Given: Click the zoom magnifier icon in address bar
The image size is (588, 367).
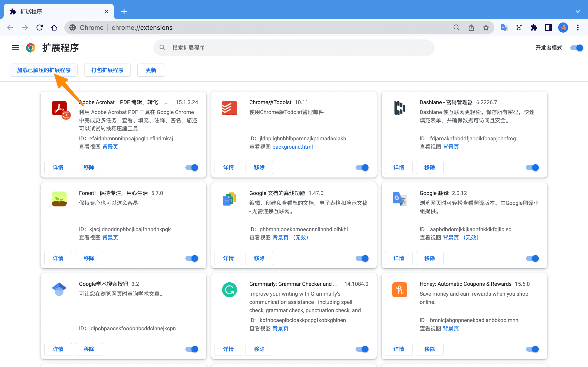Looking at the screenshot, I should [x=456, y=28].
